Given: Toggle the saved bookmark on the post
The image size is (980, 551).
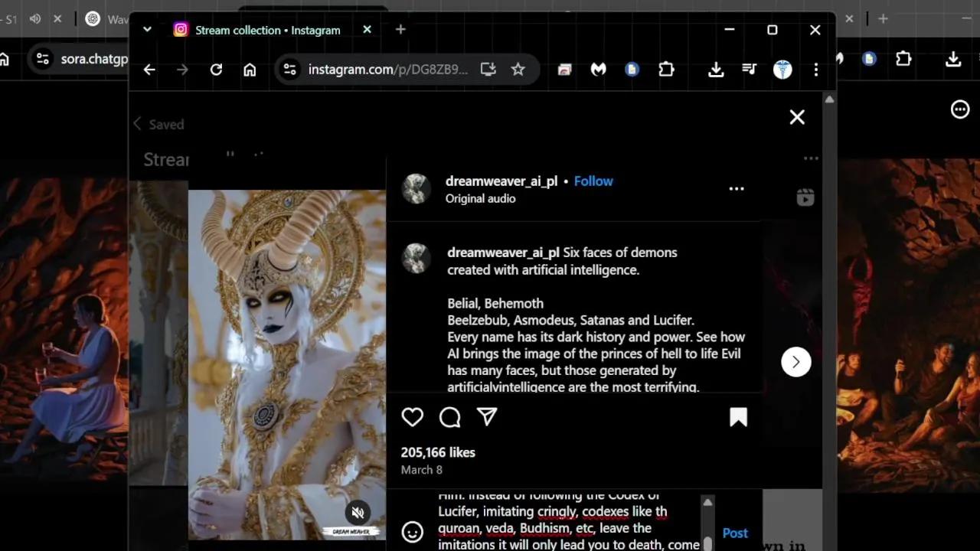Looking at the screenshot, I should pos(738,417).
